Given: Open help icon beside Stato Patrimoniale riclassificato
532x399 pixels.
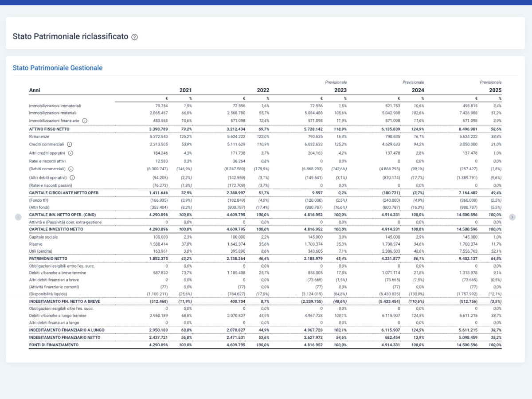Looking at the screenshot, I should click(x=135, y=37).
